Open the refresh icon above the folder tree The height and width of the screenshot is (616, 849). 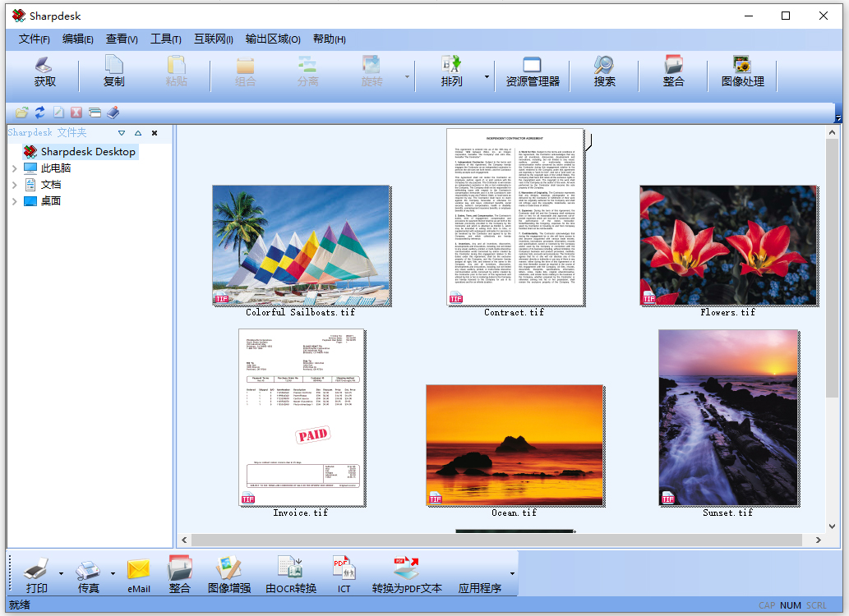coord(40,113)
